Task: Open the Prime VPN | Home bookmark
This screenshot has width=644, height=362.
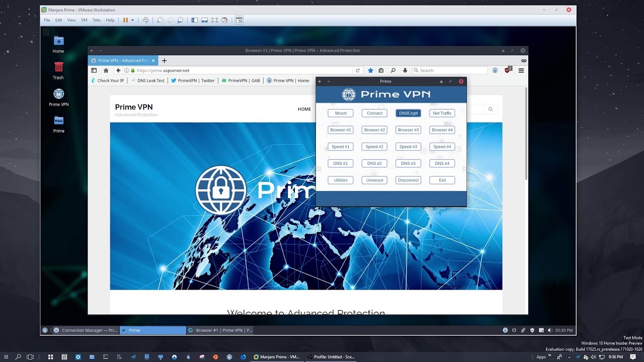Action: [288, 80]
